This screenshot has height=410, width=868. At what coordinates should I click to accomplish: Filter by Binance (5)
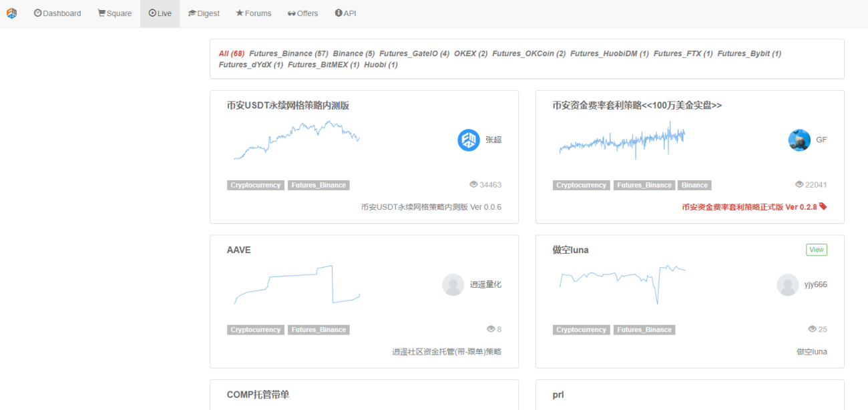point(354,53)
